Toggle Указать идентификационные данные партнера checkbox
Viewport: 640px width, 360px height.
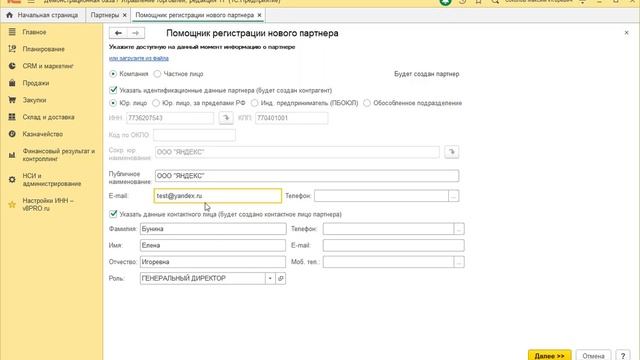click(113, 90)
